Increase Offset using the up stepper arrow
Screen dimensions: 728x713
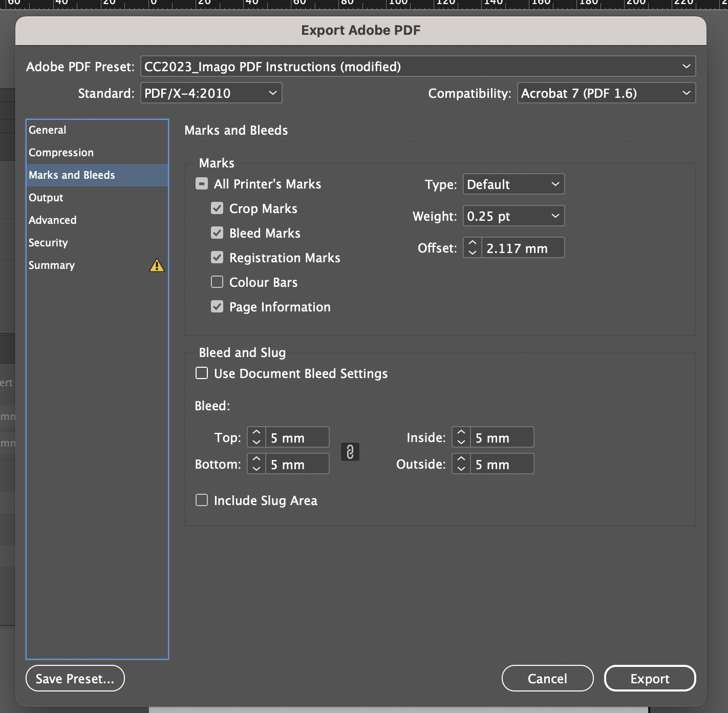tap(472, 243)
